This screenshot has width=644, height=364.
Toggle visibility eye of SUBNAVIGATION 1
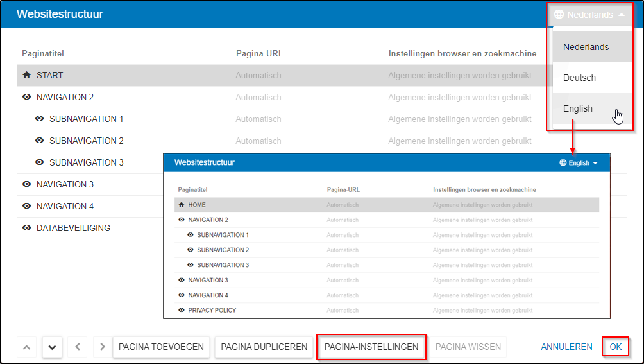40,119
